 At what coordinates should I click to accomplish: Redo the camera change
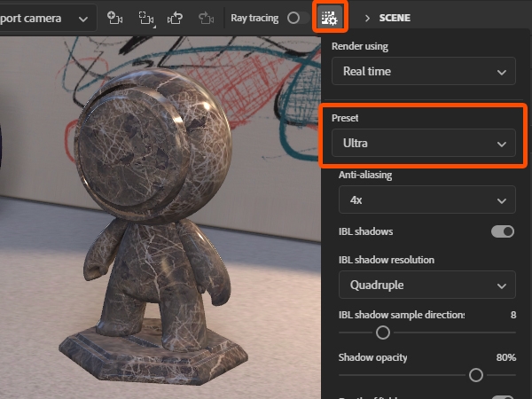206,19
